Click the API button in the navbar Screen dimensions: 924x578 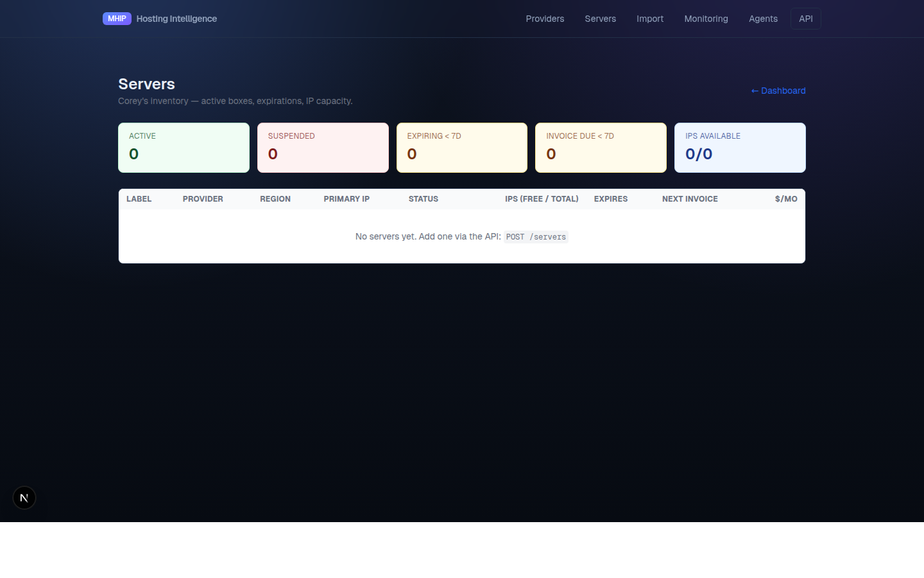click(x=805, y=19)
